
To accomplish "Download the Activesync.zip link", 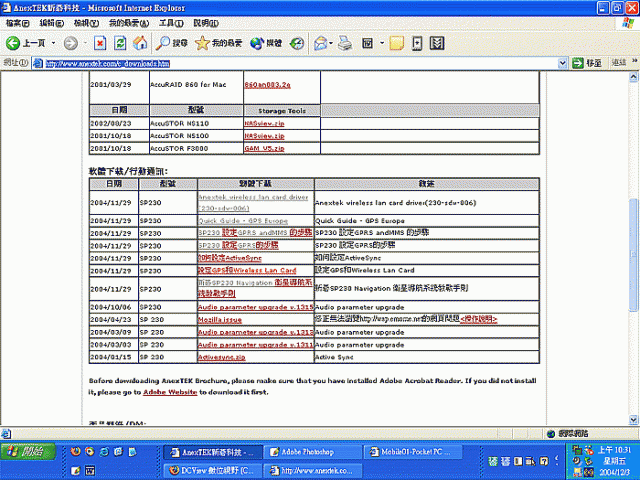I will 220,357.
